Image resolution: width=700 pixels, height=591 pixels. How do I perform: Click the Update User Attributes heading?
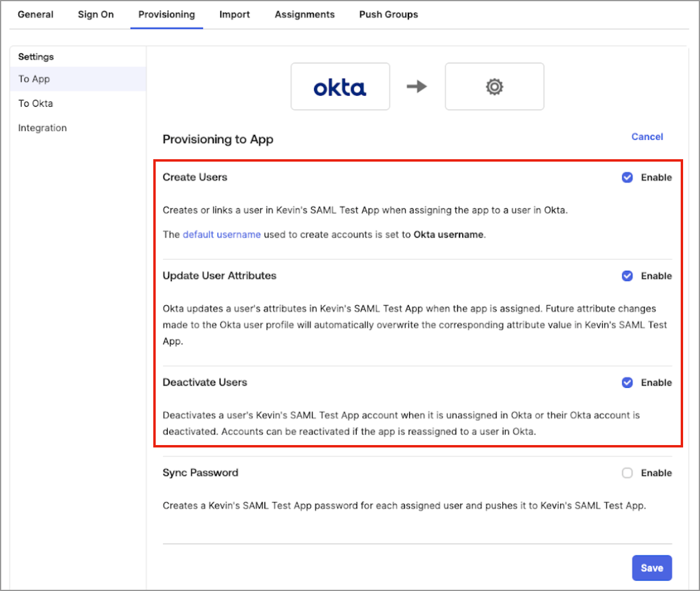coord(219,276)
